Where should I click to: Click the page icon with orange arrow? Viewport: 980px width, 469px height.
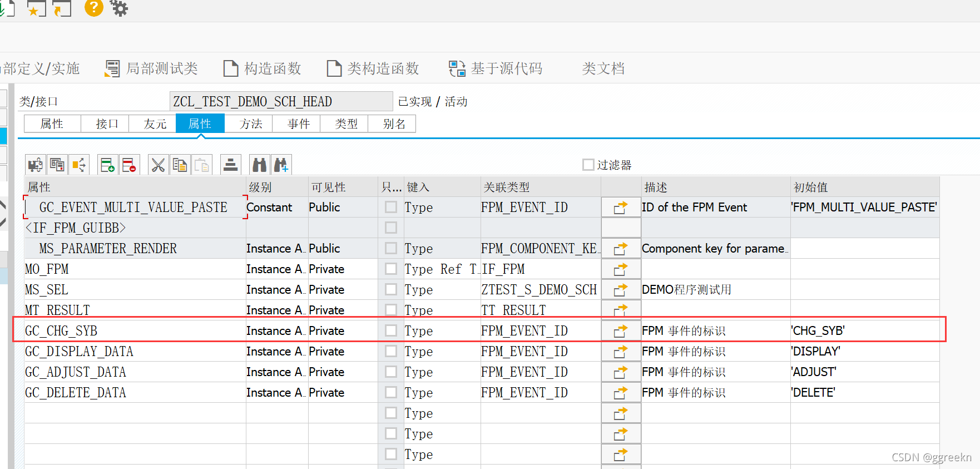click(62, 8)
